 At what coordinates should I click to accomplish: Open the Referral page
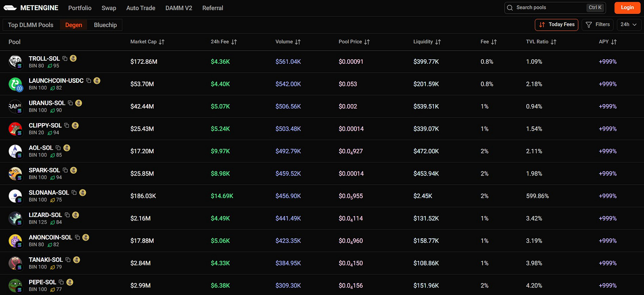213,8
